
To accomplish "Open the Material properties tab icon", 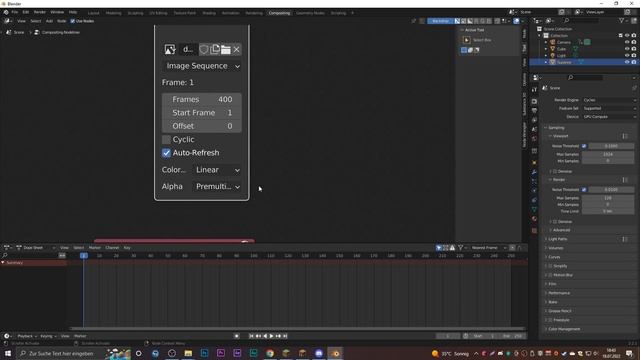I will (534, 220).
